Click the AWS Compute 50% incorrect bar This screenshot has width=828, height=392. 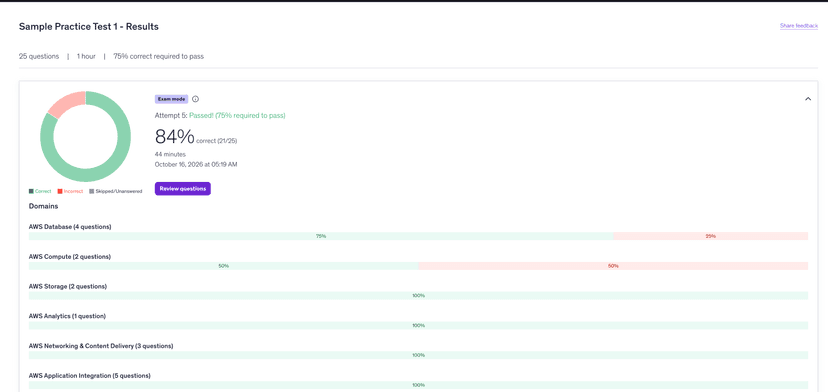pyautogui.click(x=613, y=266)
